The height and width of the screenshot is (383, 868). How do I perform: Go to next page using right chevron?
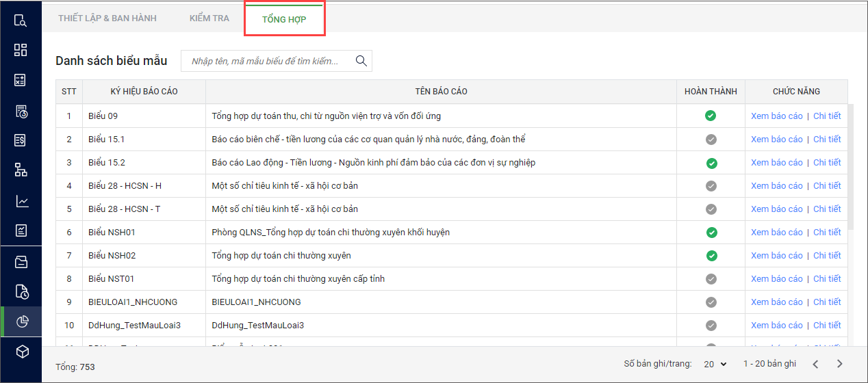click(x=839, y=365)
